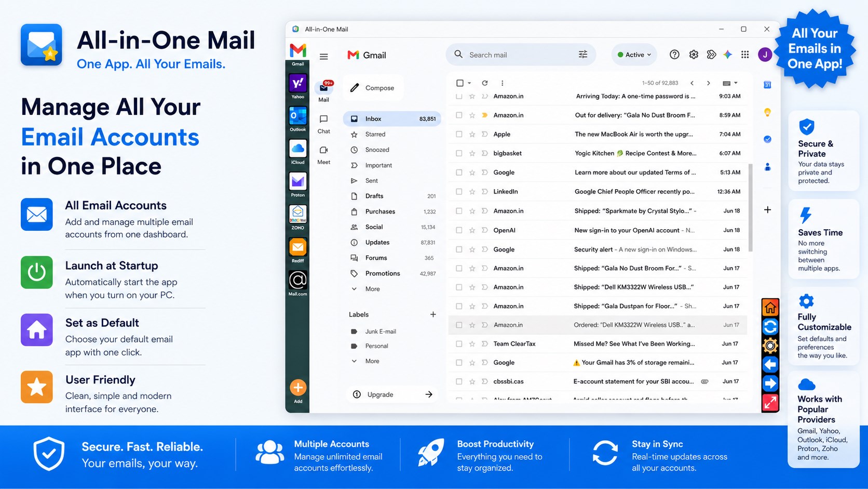Open Gmail support help icon

click(674, 55)
